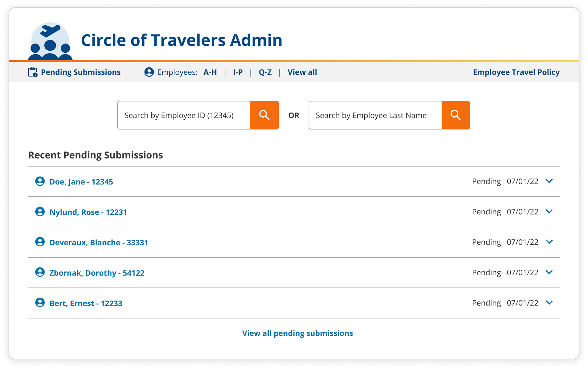The height and width of the screenshot is (369, 588).
Task: Click the Pending Submissions clipboard icon
Action: [x=32, y=72]
